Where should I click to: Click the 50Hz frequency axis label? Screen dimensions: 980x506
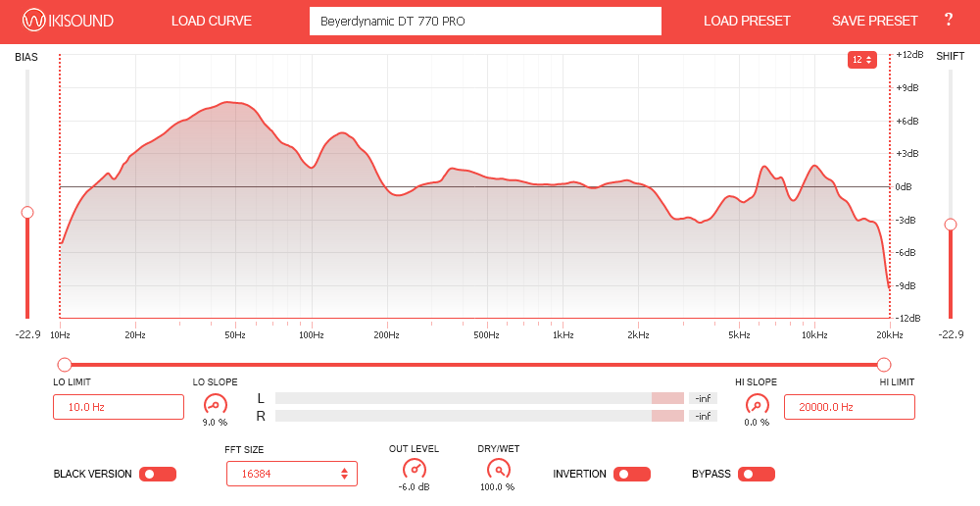click(235, 335)
